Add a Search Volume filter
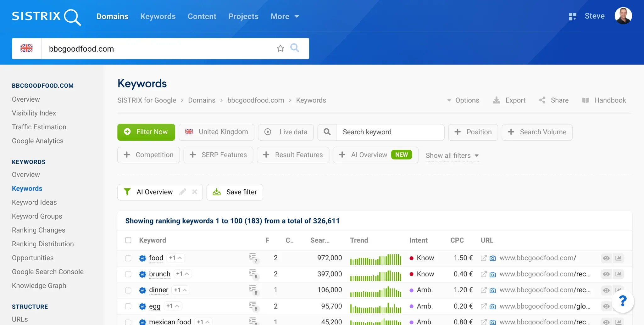Screen dimensions: 644x325 (537, 132)
